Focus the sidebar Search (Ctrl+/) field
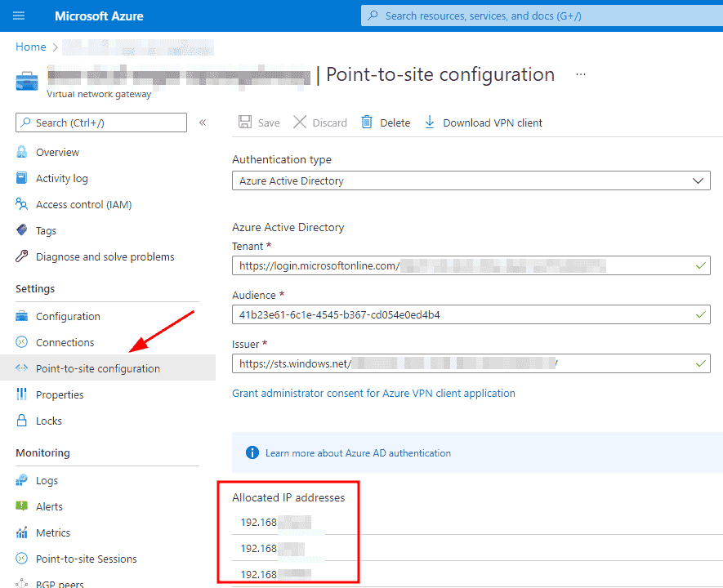 click(x=101, y=123)
